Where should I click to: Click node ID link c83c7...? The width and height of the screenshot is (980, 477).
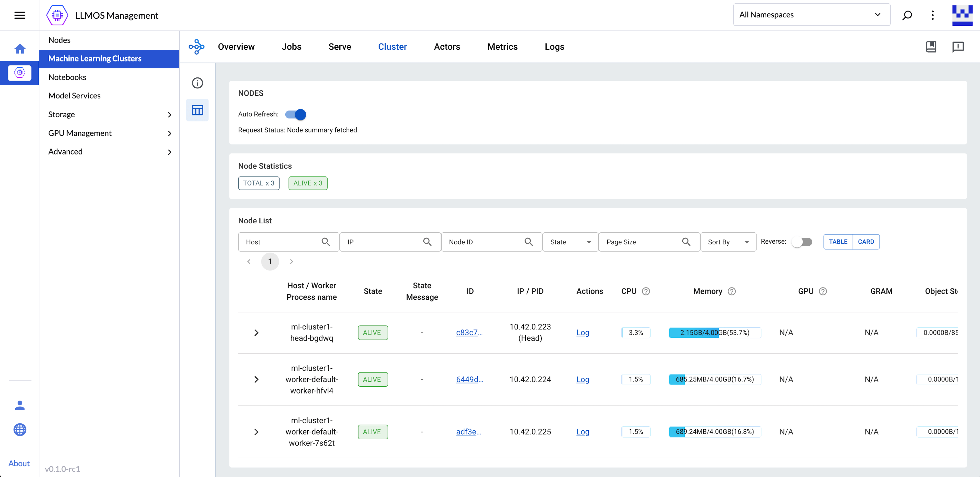click(469, 333)
